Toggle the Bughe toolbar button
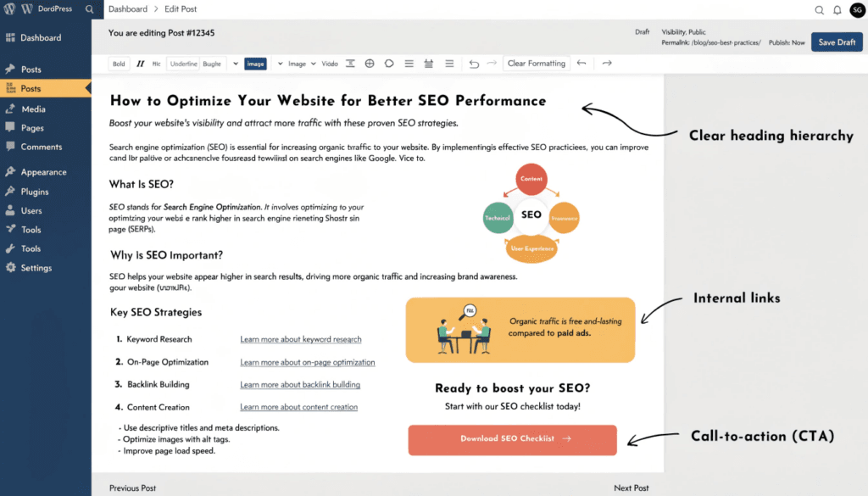 (212, 64)
